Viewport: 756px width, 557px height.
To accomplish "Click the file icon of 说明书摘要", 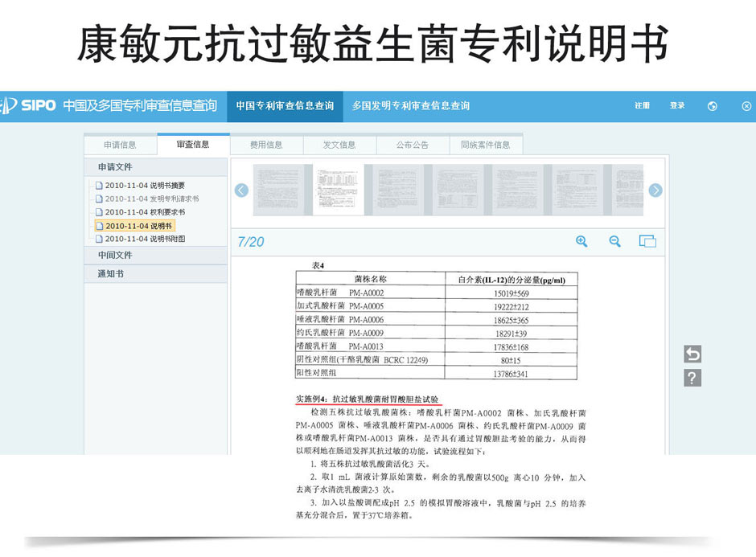I will point(99,186).
